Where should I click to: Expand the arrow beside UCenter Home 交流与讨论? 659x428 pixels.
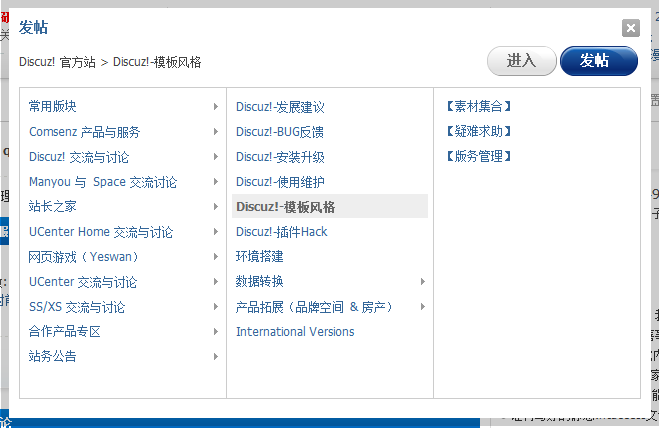point(216,232)
